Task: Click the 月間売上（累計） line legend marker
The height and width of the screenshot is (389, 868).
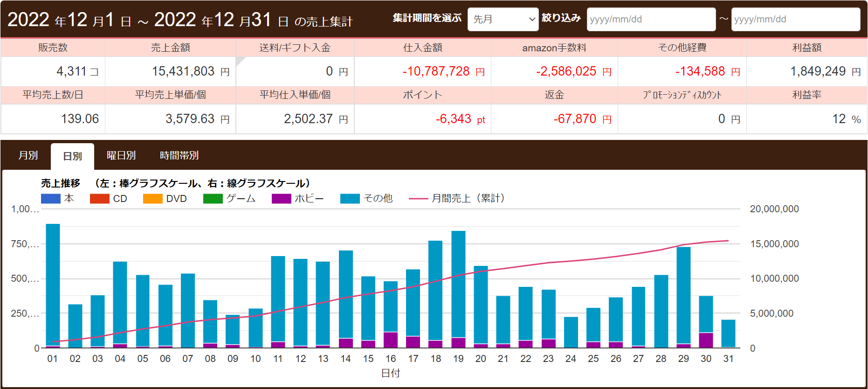Action: point(418,199)
